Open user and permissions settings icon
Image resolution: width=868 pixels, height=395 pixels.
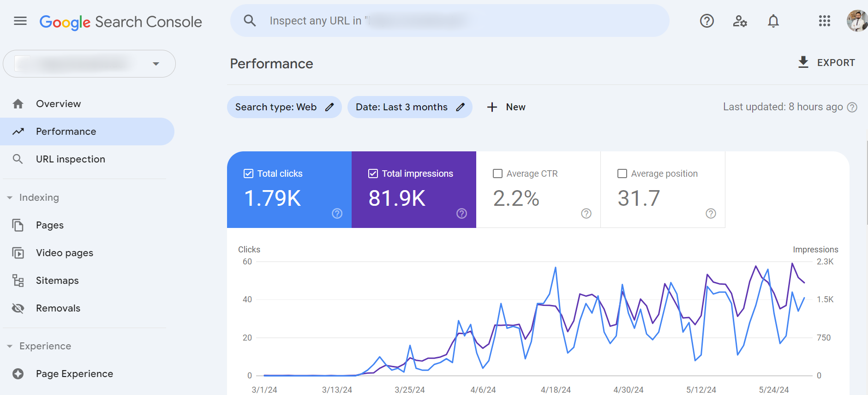tap(740, 21)
